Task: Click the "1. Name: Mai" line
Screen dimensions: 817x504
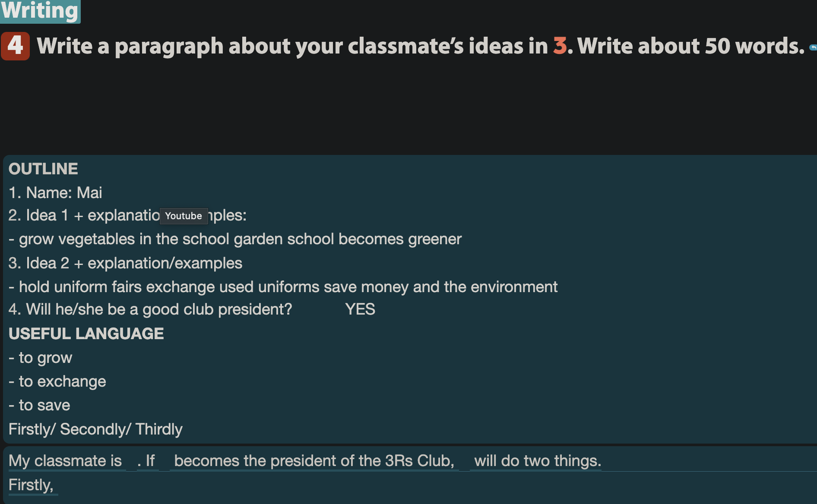Action: click(x=55, y=192)
